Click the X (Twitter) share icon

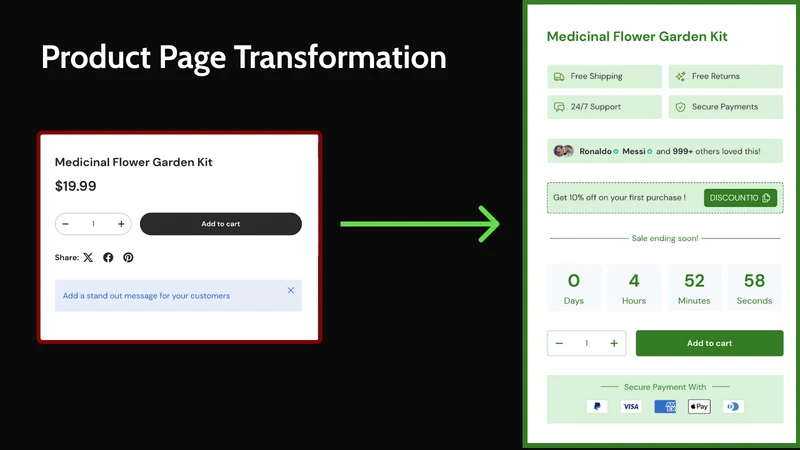pyautogui.click(x=88, y=257)
